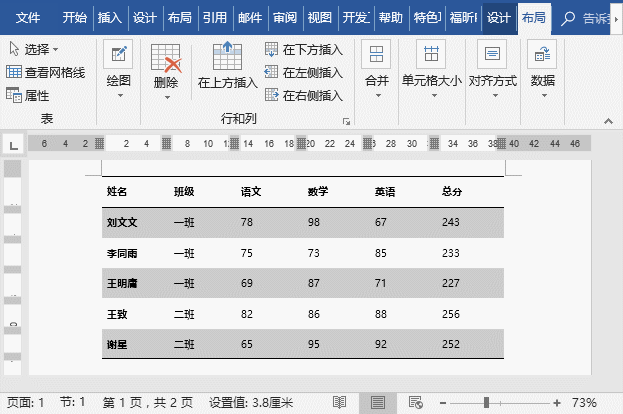
Task: Click Insert Above (在上方插入) icon
Action: coord(227,56)
